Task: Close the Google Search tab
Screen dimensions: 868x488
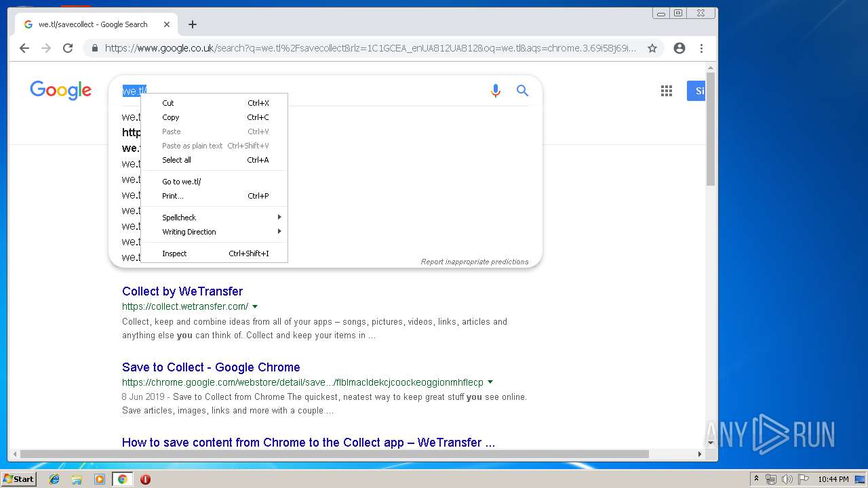Action: pyautogui.click(x=167, y=24)
